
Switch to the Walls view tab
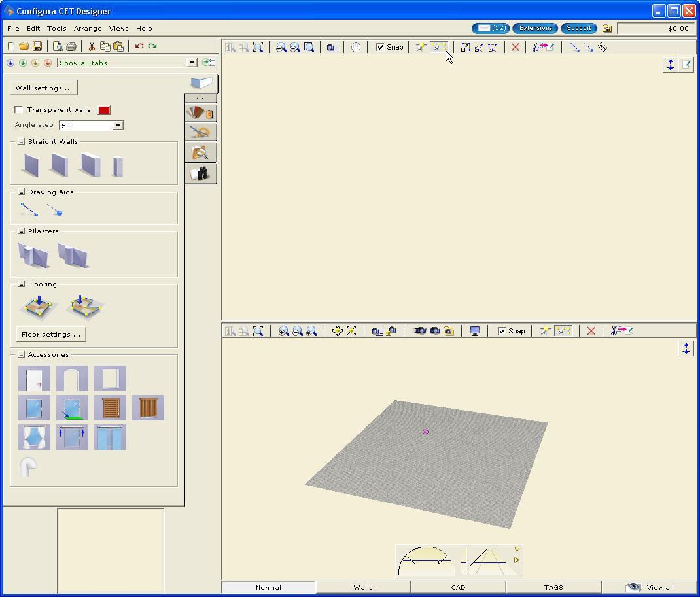pos(363,587)
